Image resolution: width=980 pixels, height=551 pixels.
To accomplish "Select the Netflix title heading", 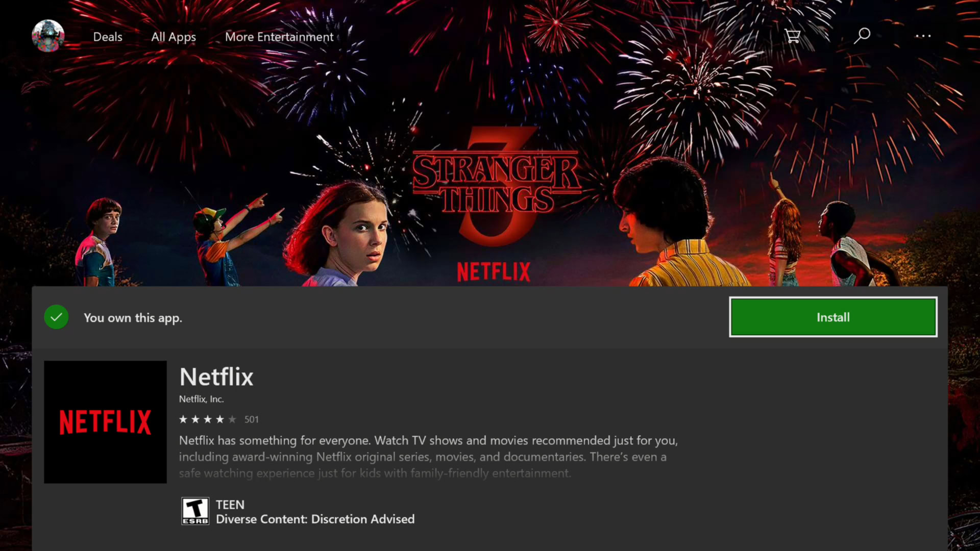I will click(x=216, y=377).
